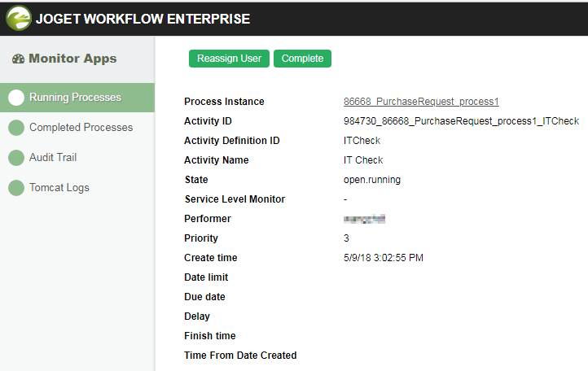The width and height of the screenshot is (588, 371).
Task: Click the Activity Definition ID label
Action: click(x=232, y=141)
